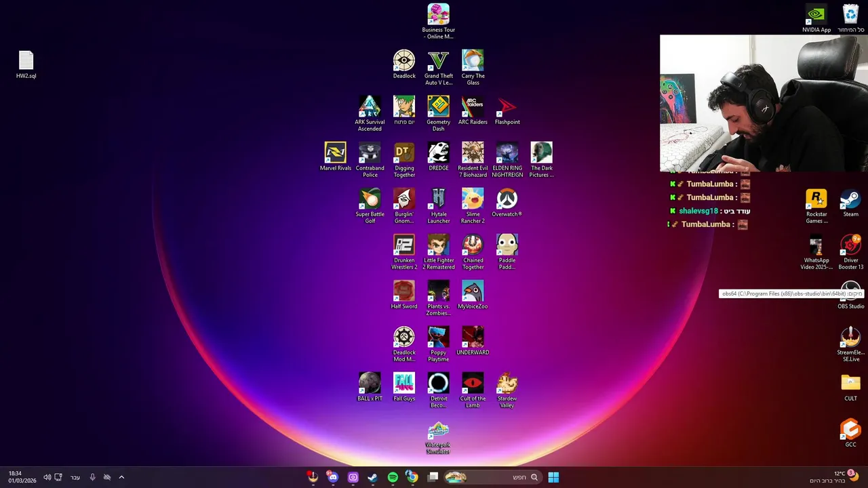The height and width of the screenshot is (488, 868).
Task: Select the Slime Rancher 2 icon
Action: click(473, 206)
